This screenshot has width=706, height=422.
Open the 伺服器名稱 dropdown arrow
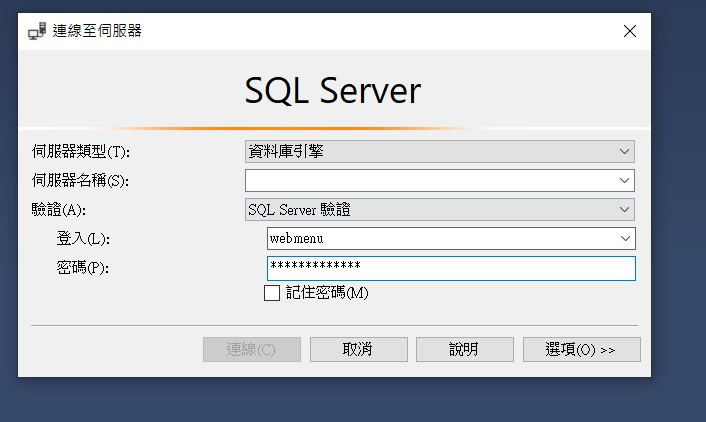click(x=624, y=180)
